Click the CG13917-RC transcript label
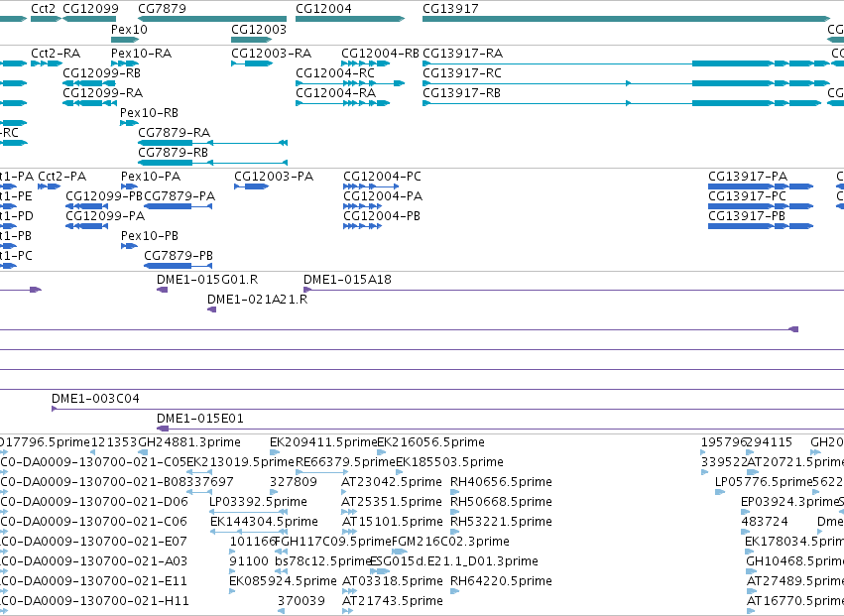The image size is (844, 616). coord(462,72)
